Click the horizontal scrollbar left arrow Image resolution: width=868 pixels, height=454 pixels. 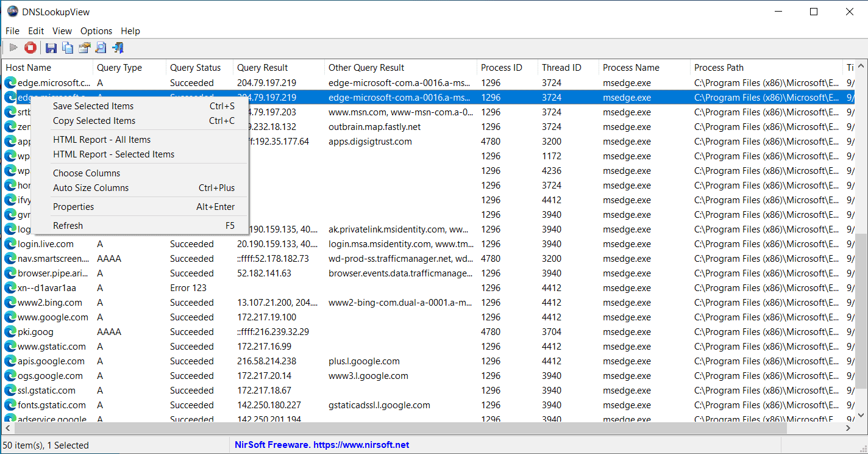pyautogui.click(x=8, y=429)
